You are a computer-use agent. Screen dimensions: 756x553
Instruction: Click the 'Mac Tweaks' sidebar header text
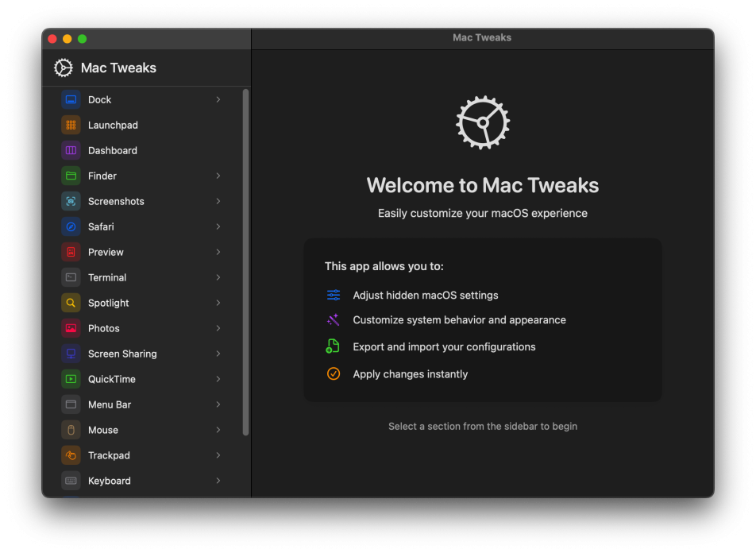coord(118,68)
